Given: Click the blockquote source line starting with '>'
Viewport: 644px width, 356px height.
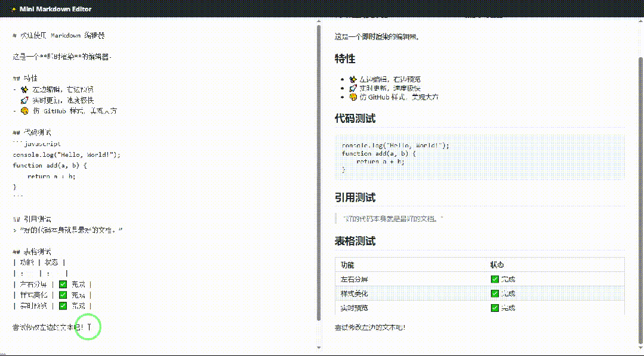Looking at the screenshot, I should click(x=68, y=230).
